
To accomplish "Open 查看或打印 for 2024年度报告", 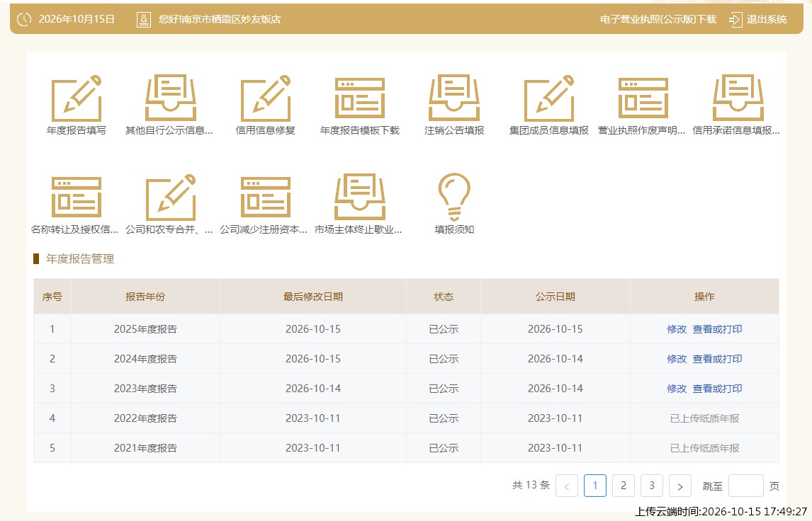I will (717, 359).
